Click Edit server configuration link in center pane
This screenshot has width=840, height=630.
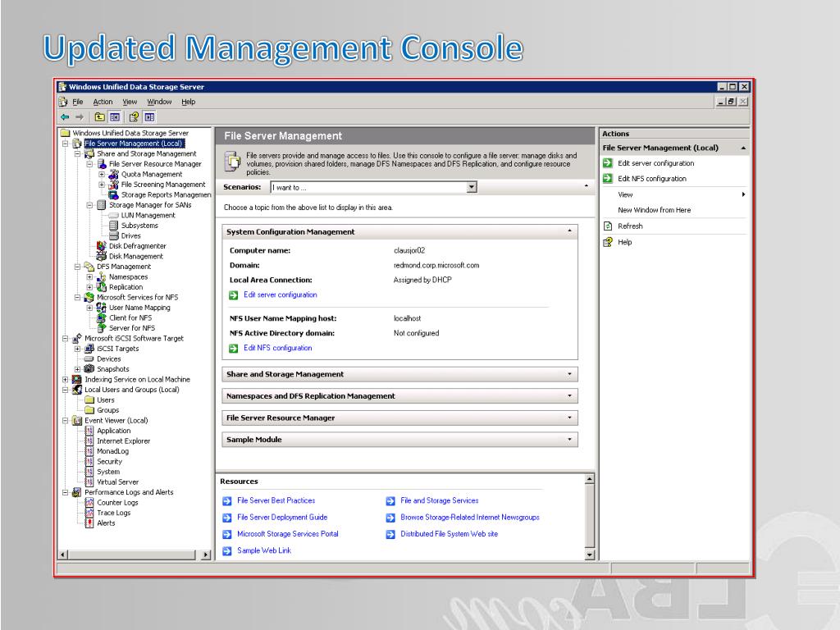click(281, 294)
